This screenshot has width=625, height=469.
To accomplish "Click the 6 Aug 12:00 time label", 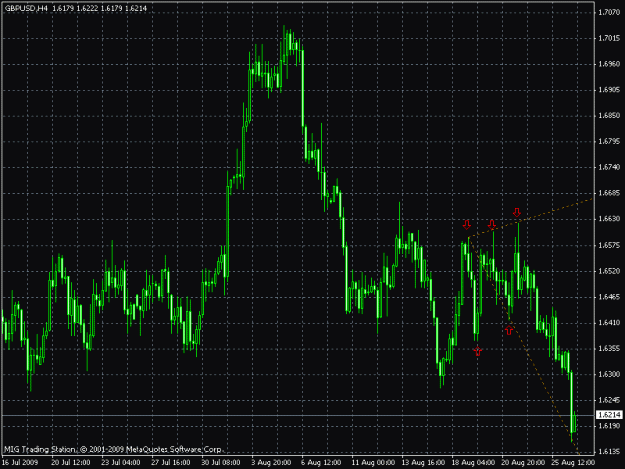I will point(321,462).
